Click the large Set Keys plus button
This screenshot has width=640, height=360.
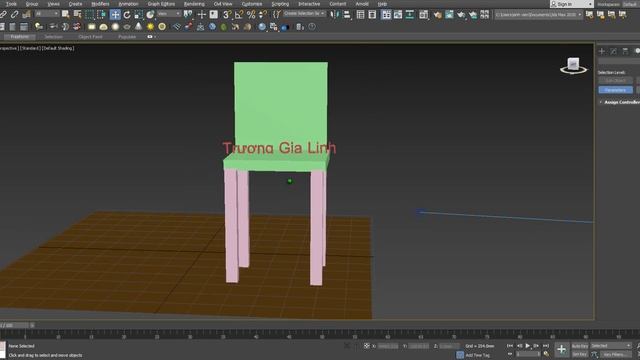(x=562, y=349)
